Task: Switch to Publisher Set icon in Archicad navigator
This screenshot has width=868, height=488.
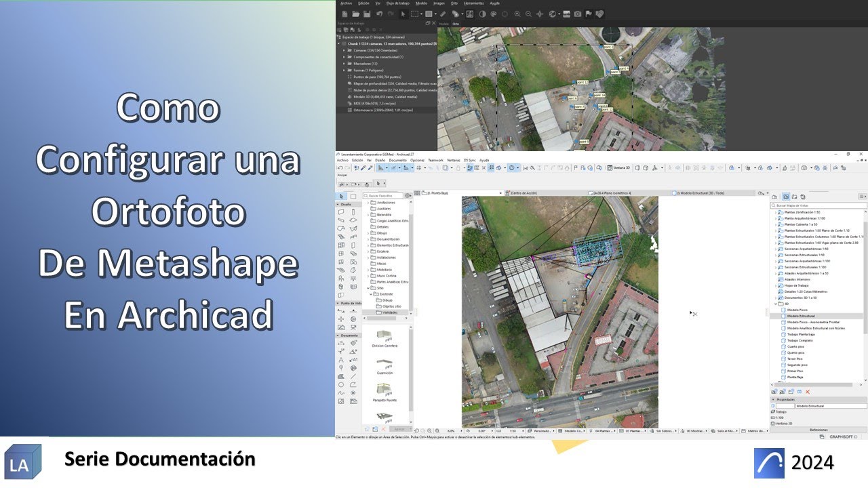Action: tap(803, 196)
